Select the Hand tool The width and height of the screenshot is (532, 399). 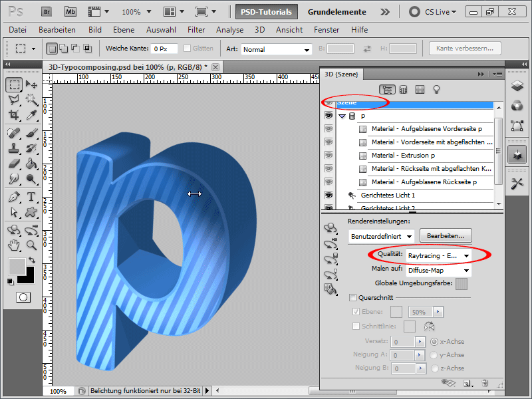click(x=14, y=245)
